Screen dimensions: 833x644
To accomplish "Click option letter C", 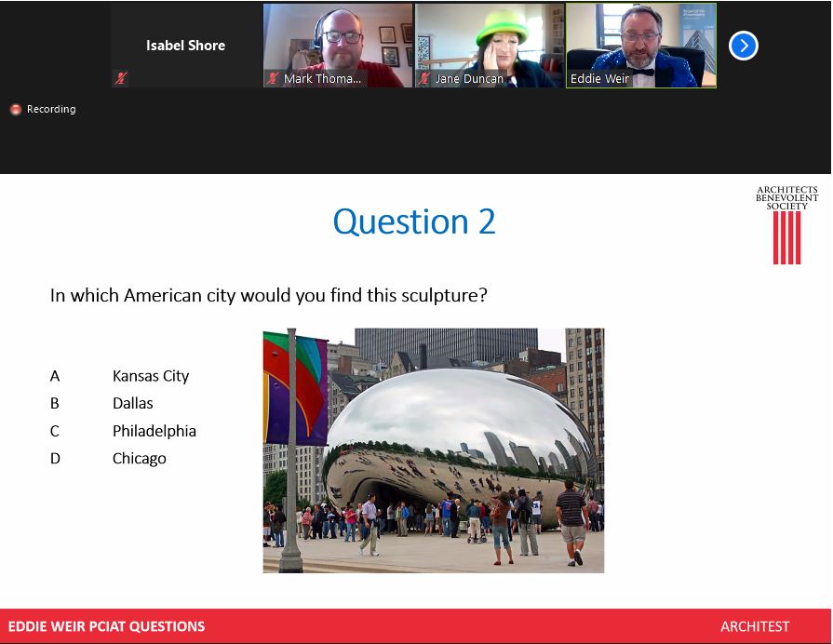I will (x=55, y=431).
